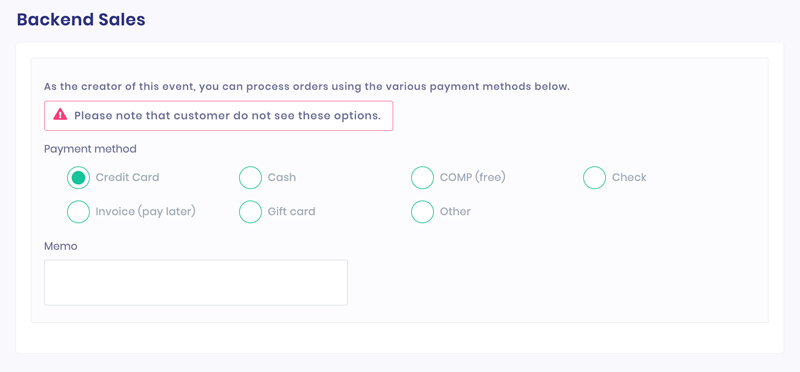Click the "Check" option label text

point(629,178)
